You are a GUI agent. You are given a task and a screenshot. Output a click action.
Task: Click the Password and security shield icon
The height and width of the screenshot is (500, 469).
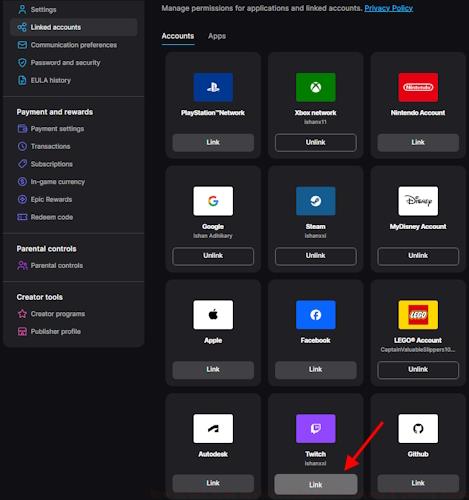[22, 62]
